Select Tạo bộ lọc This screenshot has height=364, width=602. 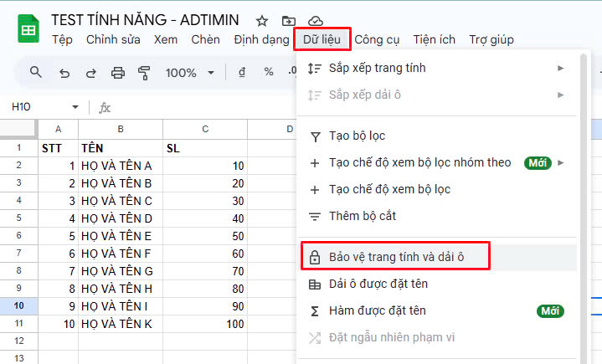pyautogui.click(x=437, y=136)
